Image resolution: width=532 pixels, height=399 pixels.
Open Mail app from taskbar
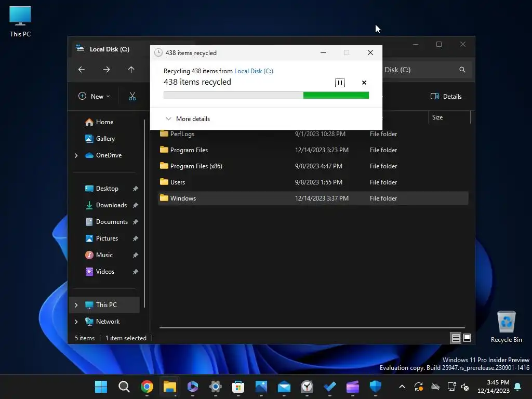[284, 387]
